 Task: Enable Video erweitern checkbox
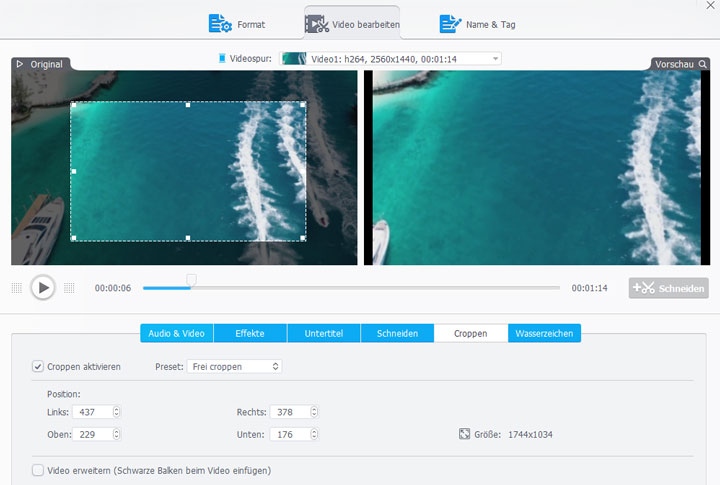pyautogui.click(x=38, y=470)
